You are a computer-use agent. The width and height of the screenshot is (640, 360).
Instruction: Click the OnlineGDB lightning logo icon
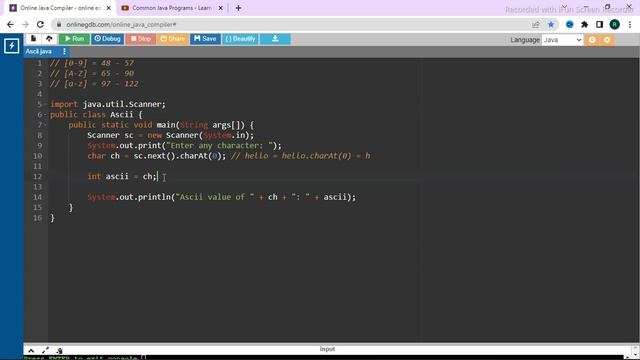(x=11, y=46)
